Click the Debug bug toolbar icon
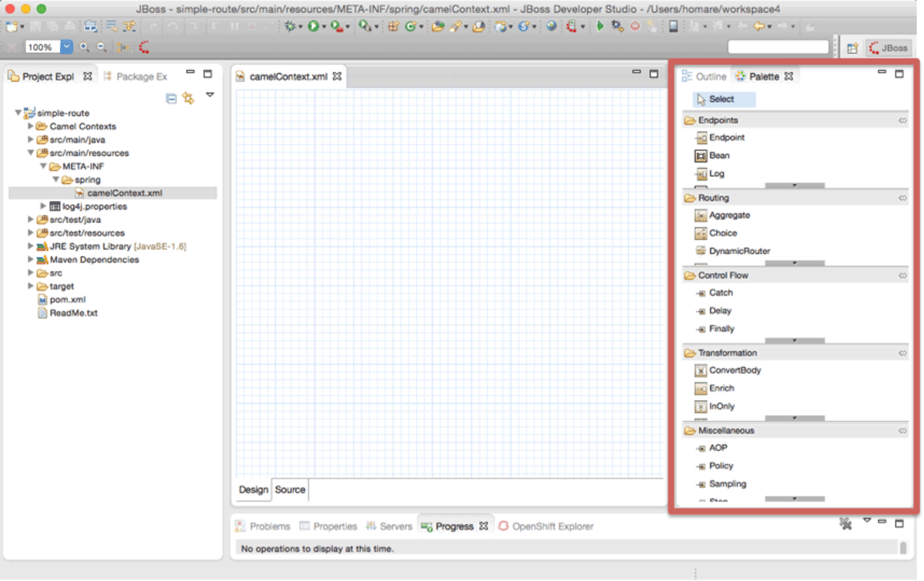This screenshot has width=924, height=581. coord(290,26)
